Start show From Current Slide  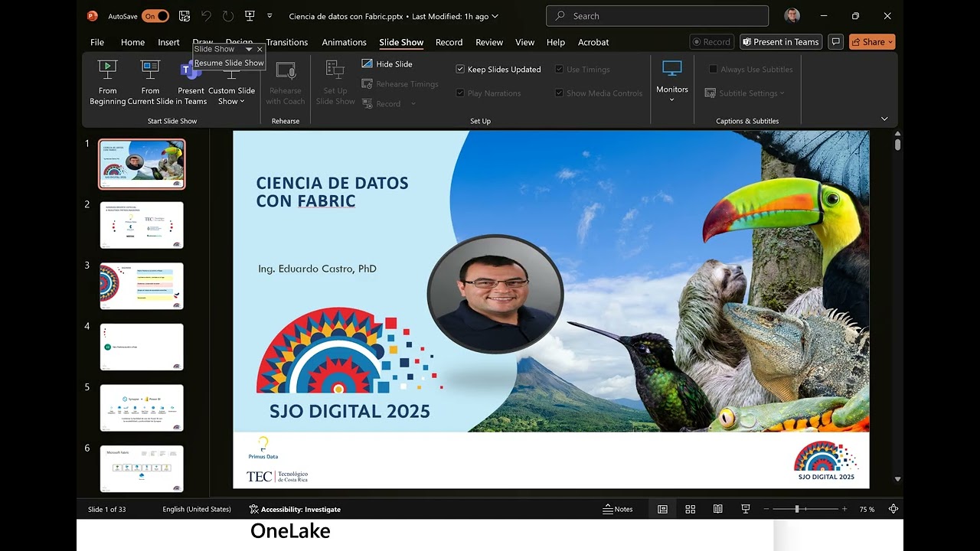tap(151, 83)
